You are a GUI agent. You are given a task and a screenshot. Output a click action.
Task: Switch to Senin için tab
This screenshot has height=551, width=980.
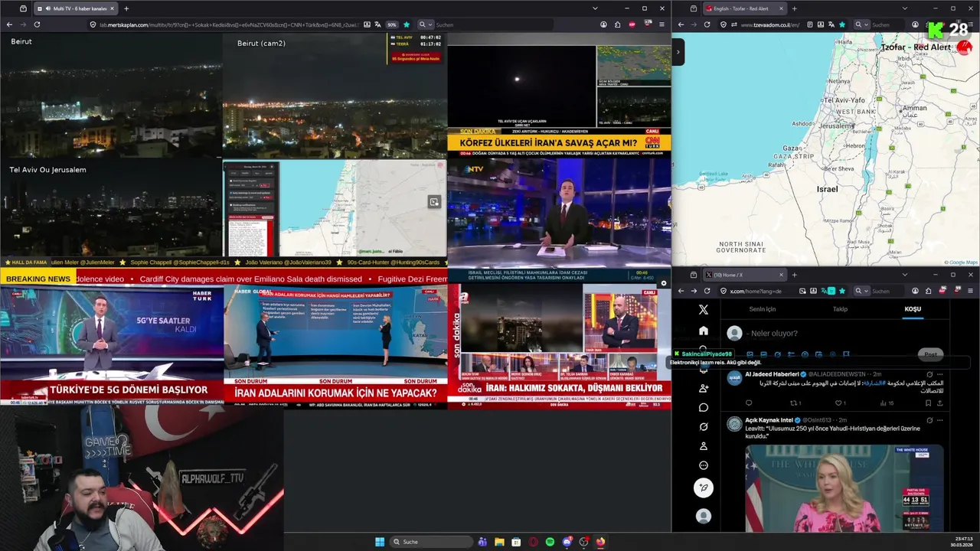coord(762,309)
